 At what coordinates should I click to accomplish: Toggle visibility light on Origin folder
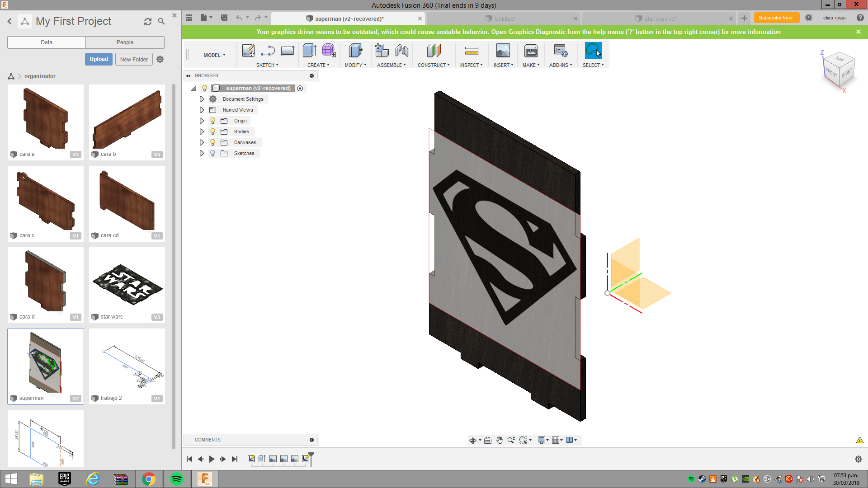213,120
